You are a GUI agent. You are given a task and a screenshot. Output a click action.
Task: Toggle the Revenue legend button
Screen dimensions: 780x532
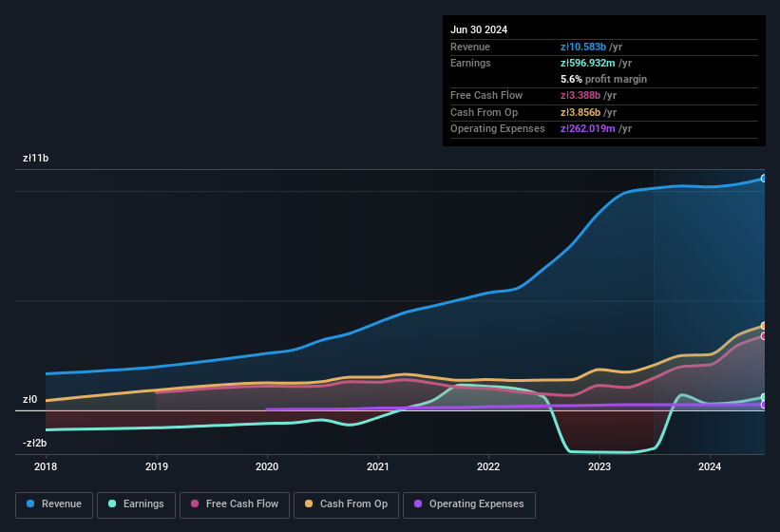54,504
